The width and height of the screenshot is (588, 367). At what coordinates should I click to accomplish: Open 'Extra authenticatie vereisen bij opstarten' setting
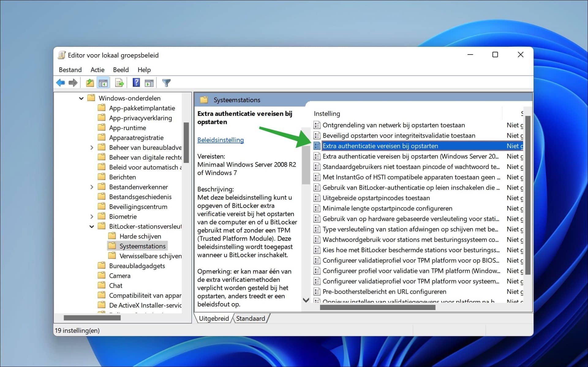(380, 146)
